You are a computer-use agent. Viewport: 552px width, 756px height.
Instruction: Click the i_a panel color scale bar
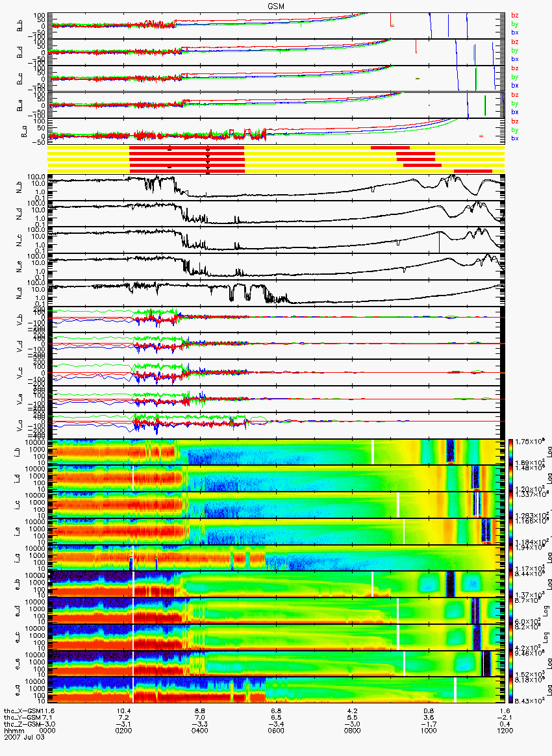tap(510, 558)
